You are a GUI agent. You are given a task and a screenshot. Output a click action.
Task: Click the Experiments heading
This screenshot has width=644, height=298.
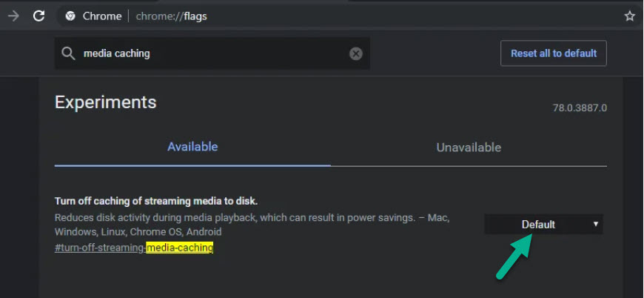pos(106,102)
